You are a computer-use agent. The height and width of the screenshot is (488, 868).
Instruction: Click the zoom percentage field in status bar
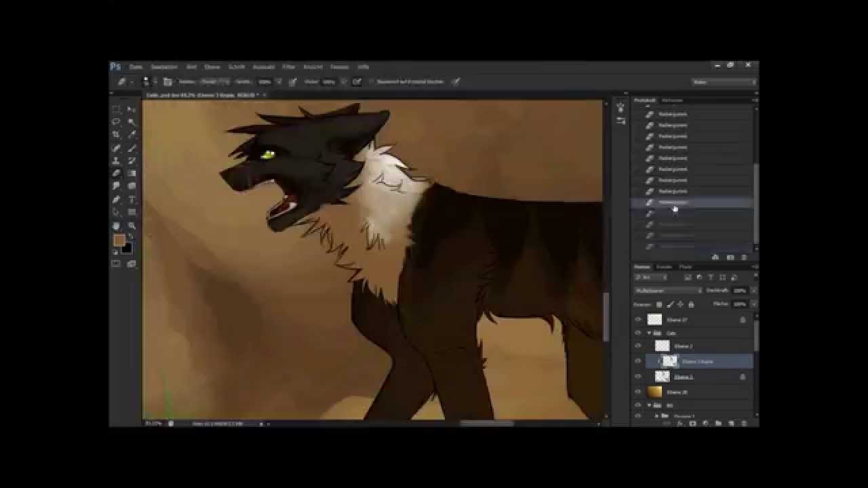[x=154, y=424]
